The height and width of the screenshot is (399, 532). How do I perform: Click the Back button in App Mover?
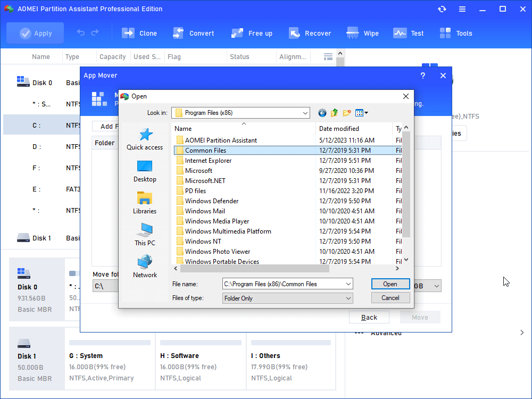[x=369, y=317]
